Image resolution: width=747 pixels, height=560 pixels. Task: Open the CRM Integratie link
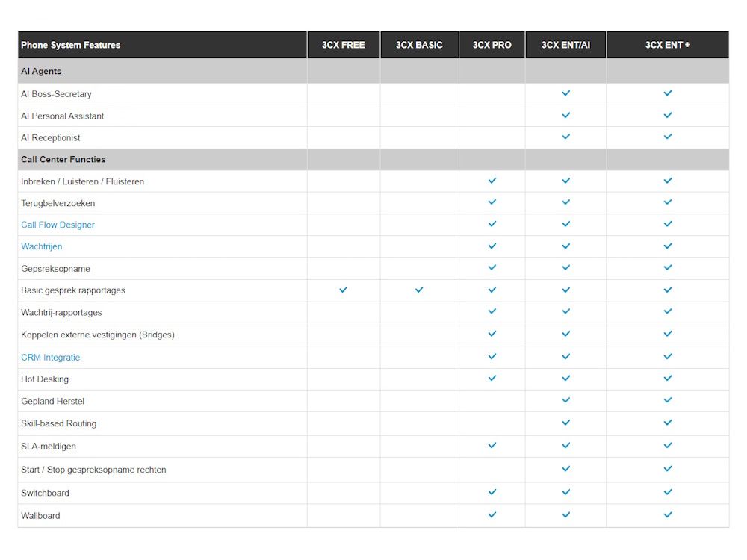[51, 358]
